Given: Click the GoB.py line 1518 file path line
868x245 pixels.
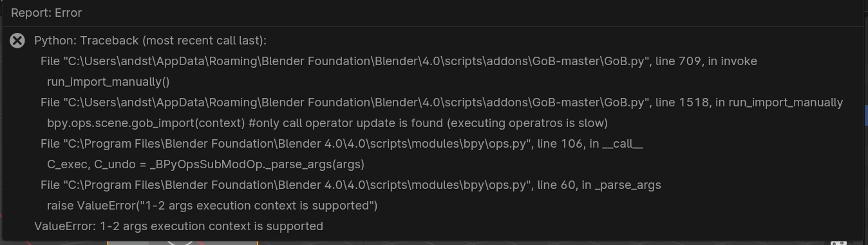Looking at the screenshot, I should click(x=442, y=103).
